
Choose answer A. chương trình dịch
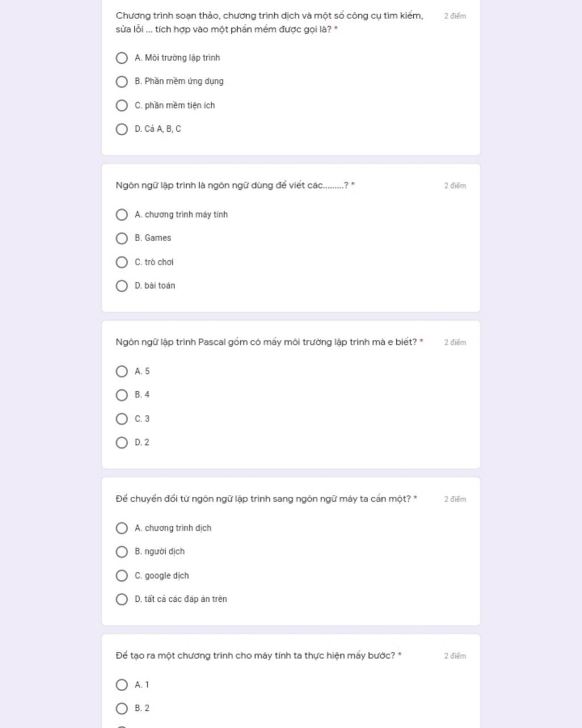click(x=122, y=529)
